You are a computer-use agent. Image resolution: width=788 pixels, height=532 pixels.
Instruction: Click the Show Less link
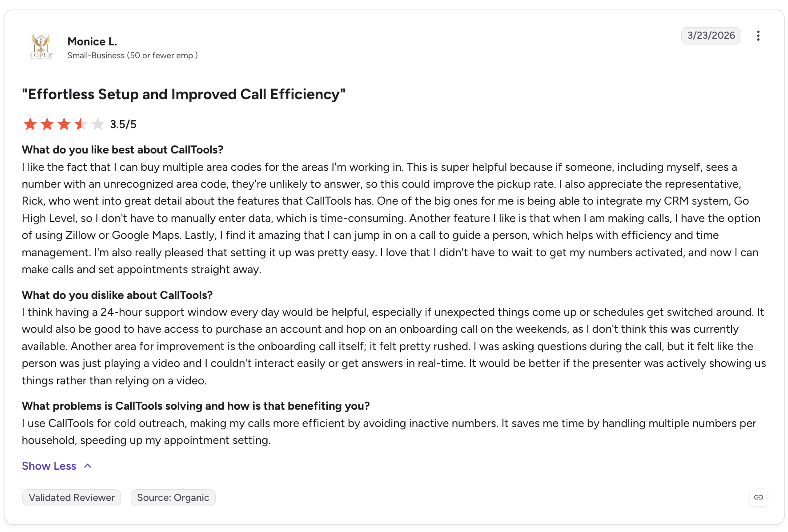(x=49, y=466)
